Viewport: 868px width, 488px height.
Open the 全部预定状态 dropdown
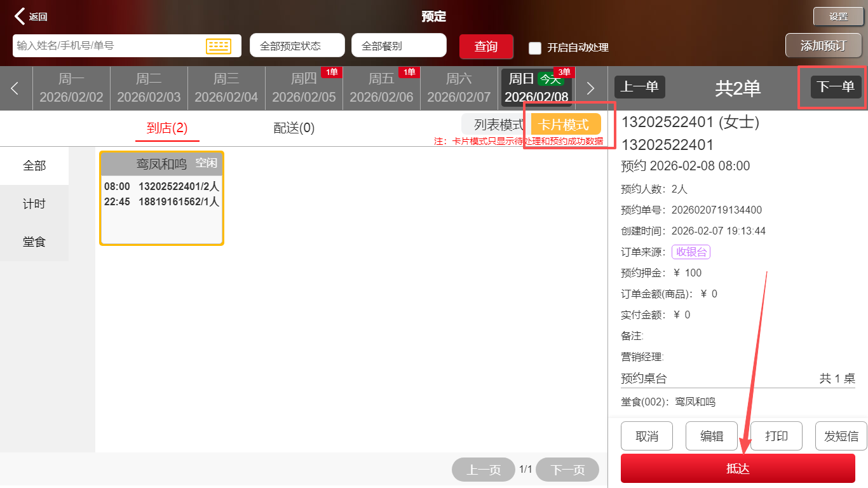click(x=297, y=46)
